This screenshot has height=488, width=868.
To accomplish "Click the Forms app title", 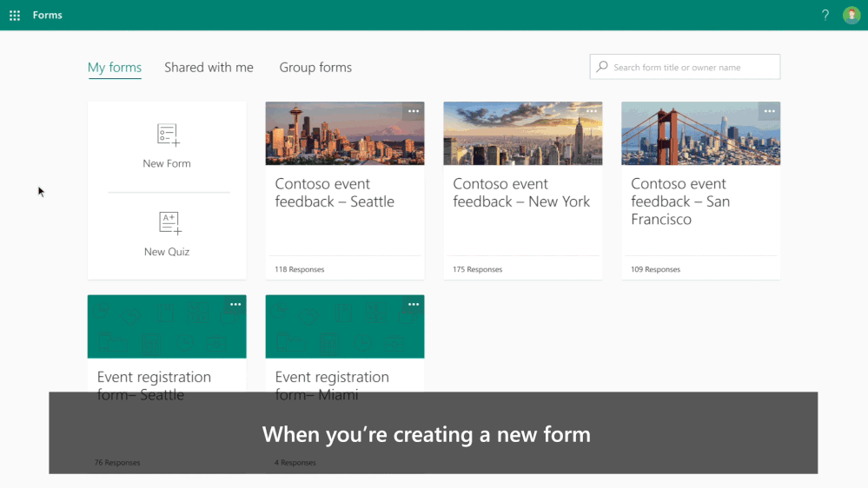I will [48, 15].
